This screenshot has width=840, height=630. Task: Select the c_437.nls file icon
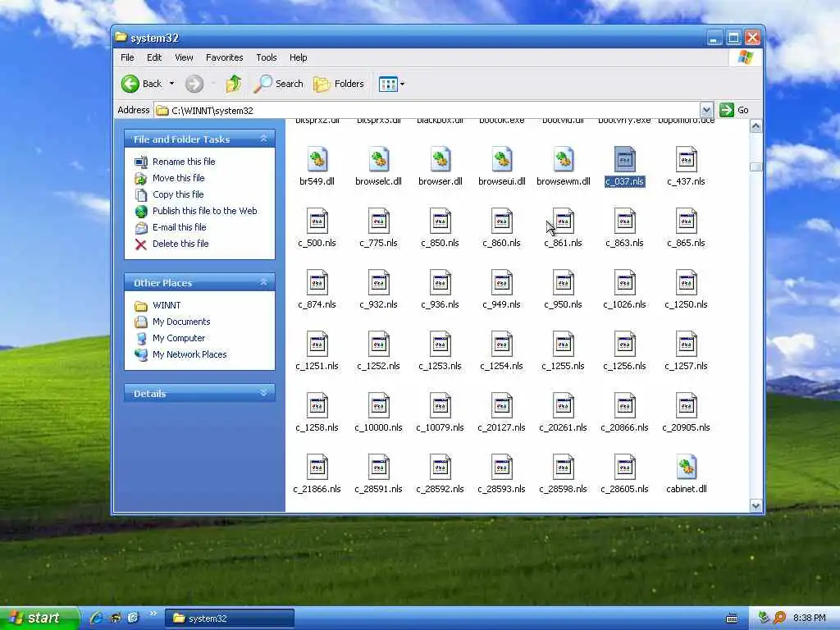(x=687, y=159)
